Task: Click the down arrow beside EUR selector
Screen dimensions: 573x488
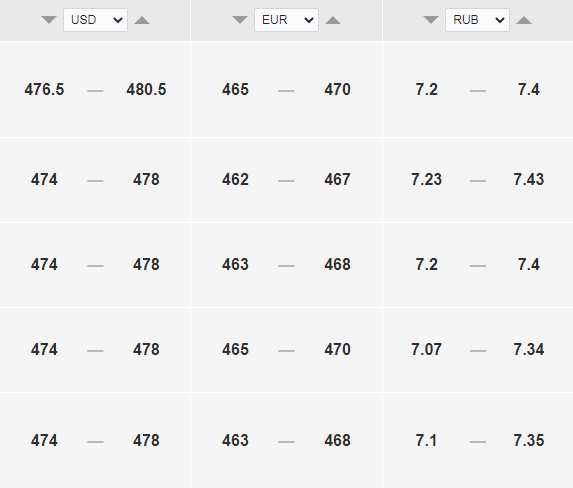Action: (x=240, y=20)
